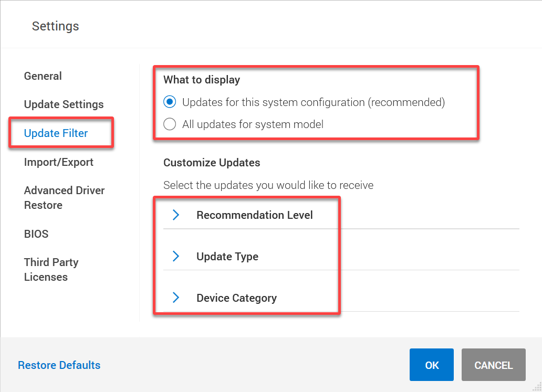The height and width of the screenshot is (392, 542).
Task: Click the empty radio circle for all updates
Action: 169,124
